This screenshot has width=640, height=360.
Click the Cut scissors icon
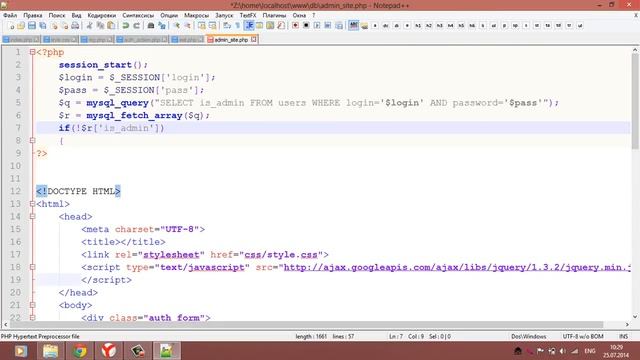(89, 26)
